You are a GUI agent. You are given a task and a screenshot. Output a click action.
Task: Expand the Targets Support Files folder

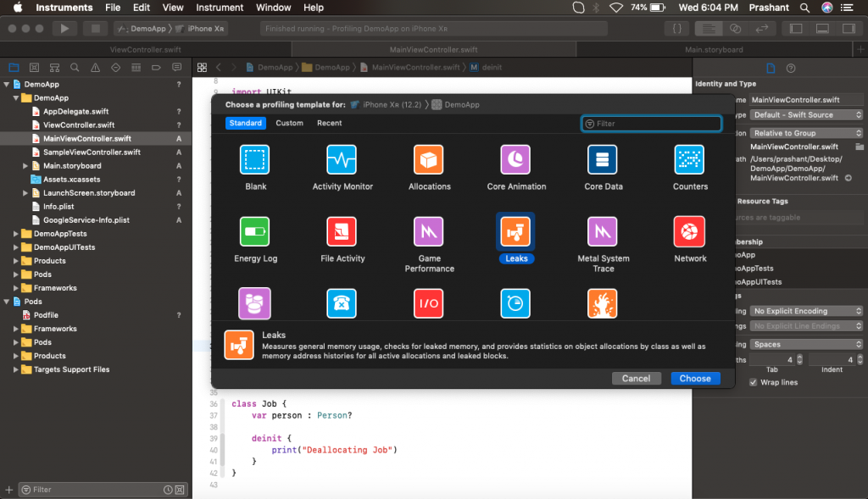15,369
